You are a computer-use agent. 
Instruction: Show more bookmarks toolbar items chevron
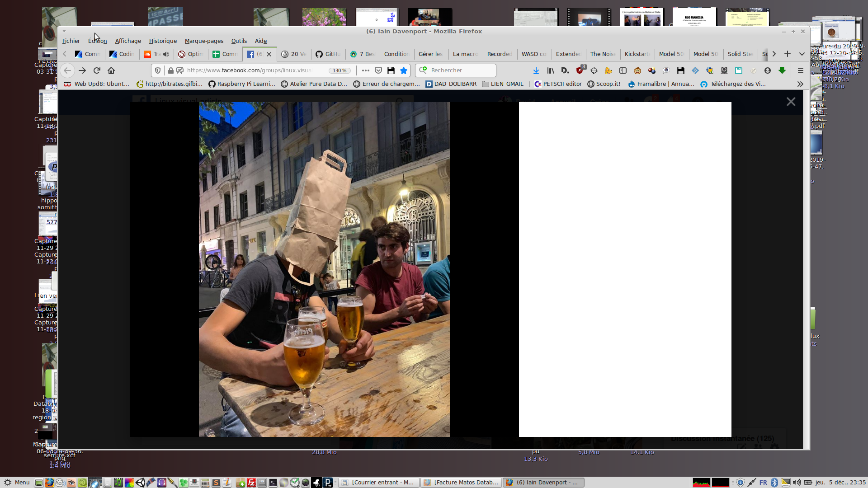coord(800,84)
